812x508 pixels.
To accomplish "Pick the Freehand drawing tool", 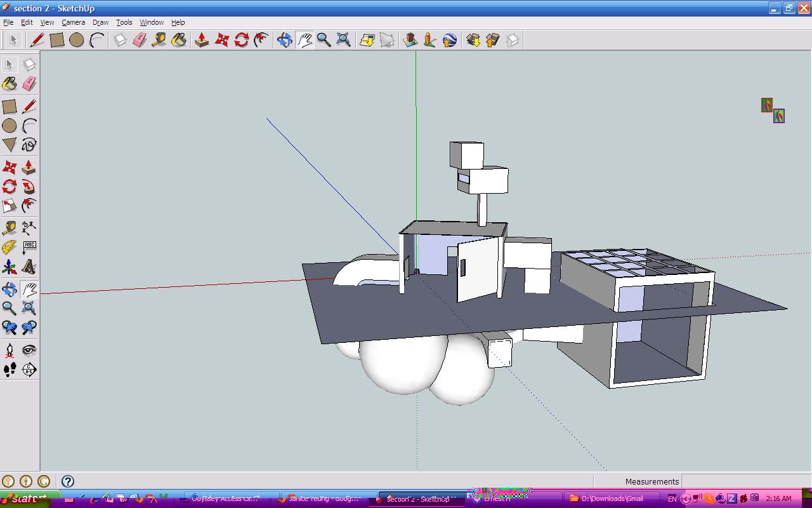I will point(29,145).
